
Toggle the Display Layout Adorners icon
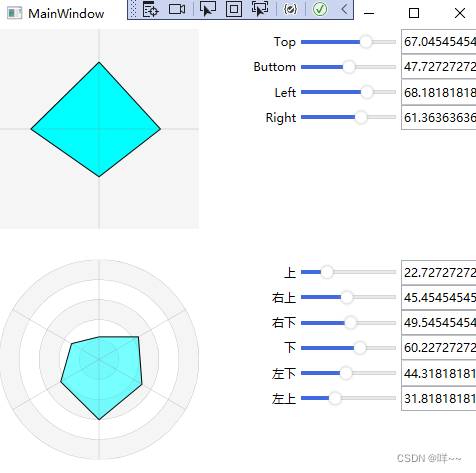click(x=234, y=9)
